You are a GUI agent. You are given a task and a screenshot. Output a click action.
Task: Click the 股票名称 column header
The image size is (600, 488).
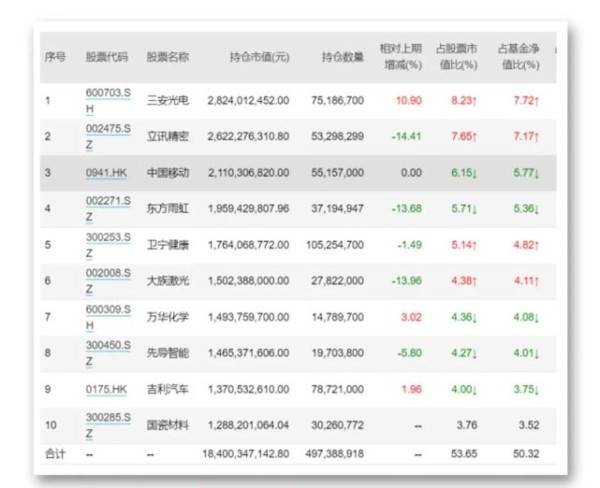tap(168, 57)
